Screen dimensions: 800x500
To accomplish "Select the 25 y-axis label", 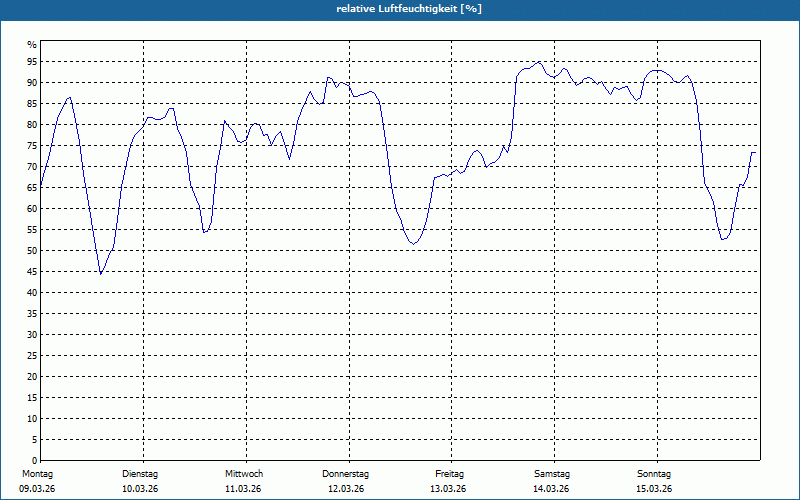I will point(32,356).
